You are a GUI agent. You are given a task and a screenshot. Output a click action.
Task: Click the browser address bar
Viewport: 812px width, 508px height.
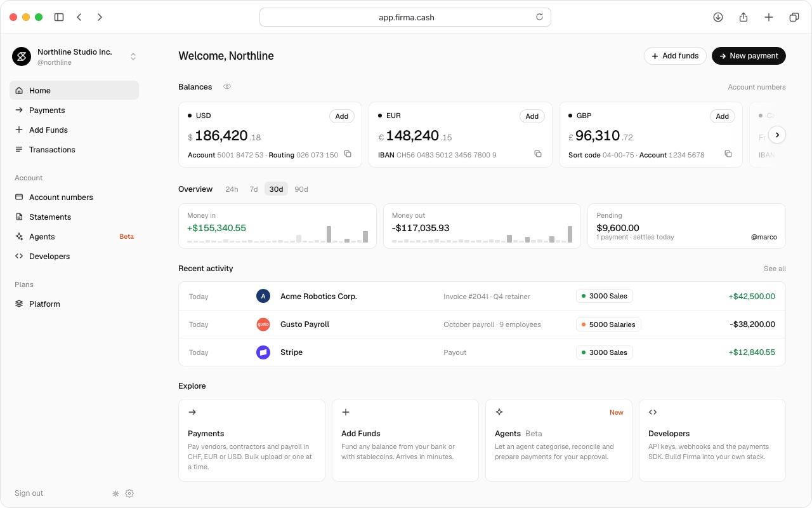click(405, 17)
